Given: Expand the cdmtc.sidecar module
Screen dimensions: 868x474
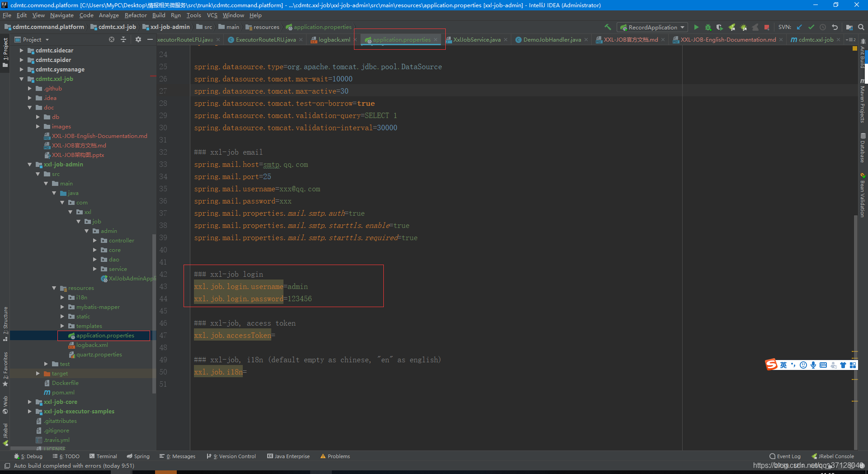Looking at the screenshot, I should [x=21, y=50].
